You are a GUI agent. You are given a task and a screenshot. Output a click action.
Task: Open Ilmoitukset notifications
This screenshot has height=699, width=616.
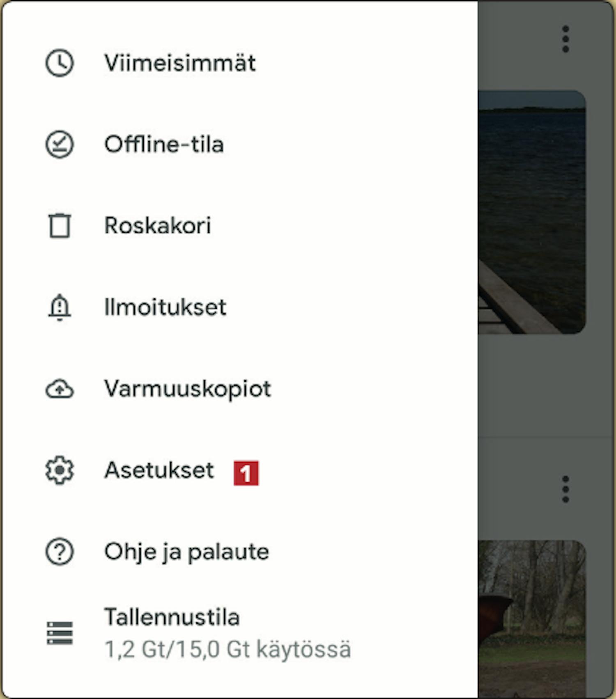(240, 307)
